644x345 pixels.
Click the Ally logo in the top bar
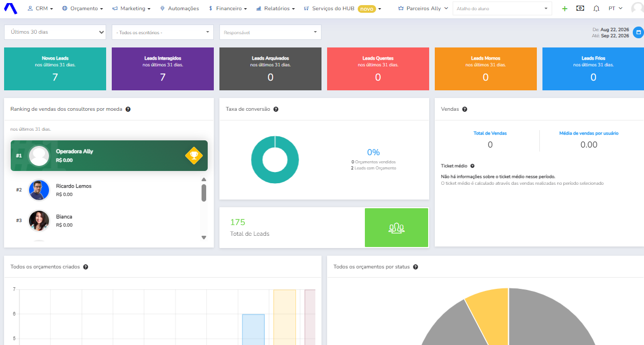10,9
